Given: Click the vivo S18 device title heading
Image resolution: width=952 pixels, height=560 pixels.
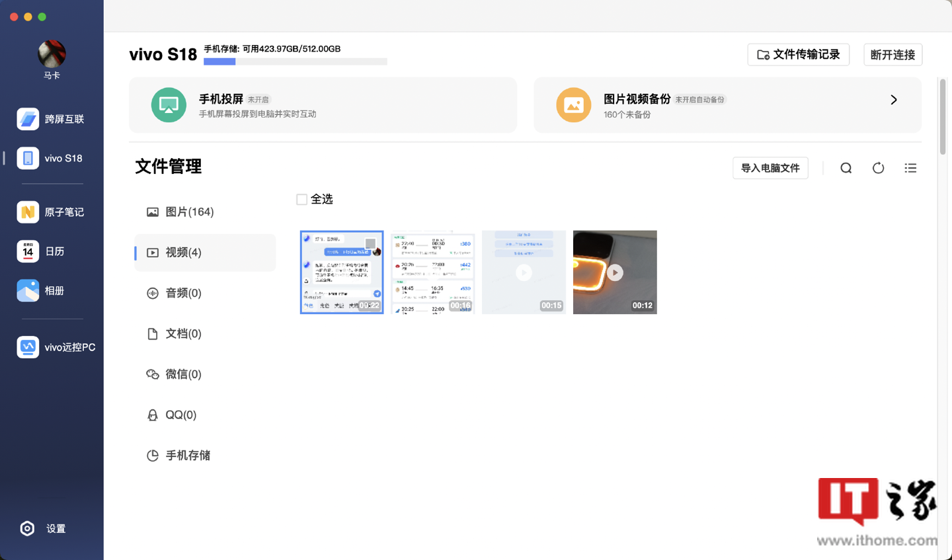Looking at the screenshot, I should click(163, 54).
